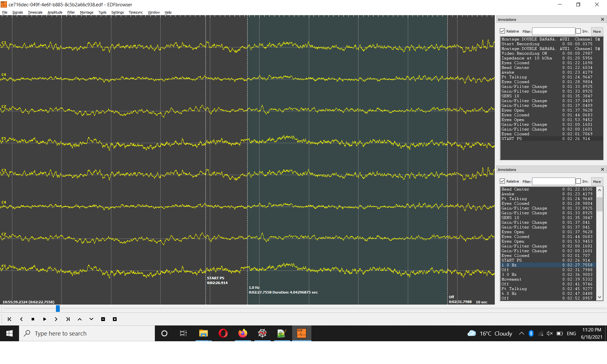Viewport: 607px width, 364px height.
Task: Click More button in lower Annotations panel
Action: click(597, 182)
